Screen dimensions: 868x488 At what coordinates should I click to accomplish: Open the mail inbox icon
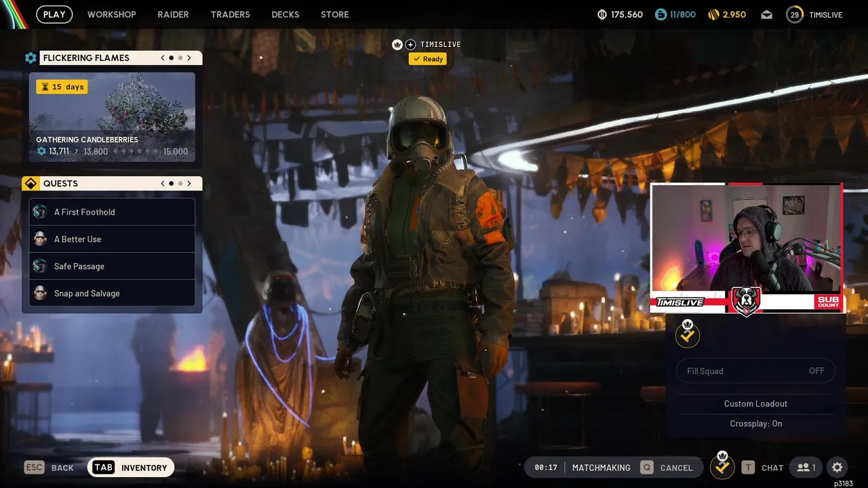tap(766, 14)
